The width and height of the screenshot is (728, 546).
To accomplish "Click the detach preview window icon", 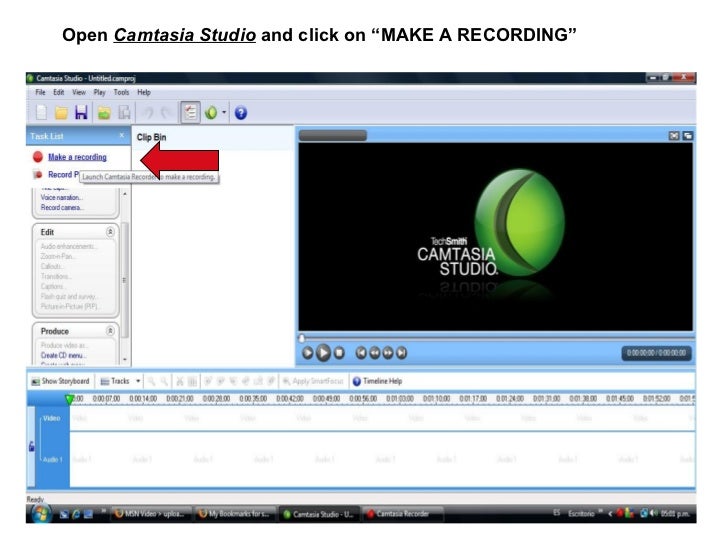I will [688, 136].
